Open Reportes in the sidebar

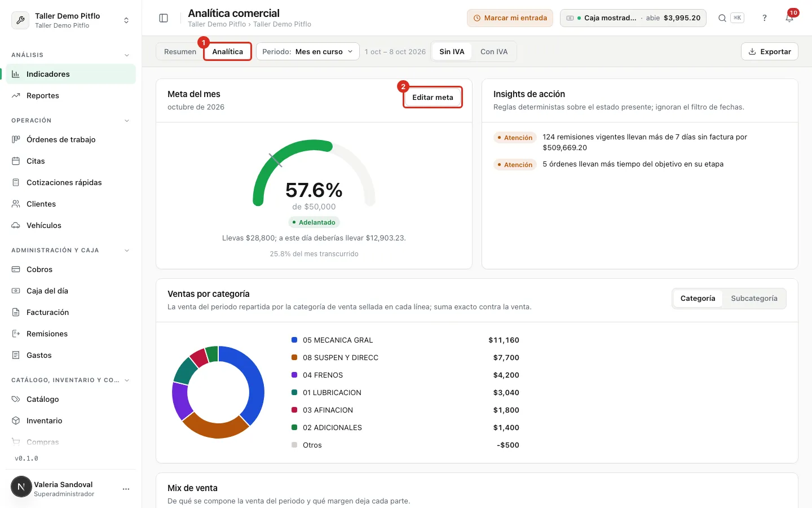[71, 95]
